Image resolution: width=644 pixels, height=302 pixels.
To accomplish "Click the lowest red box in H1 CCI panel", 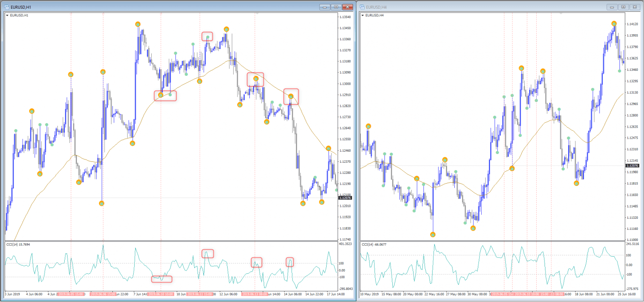I will [x=161, y=279].
